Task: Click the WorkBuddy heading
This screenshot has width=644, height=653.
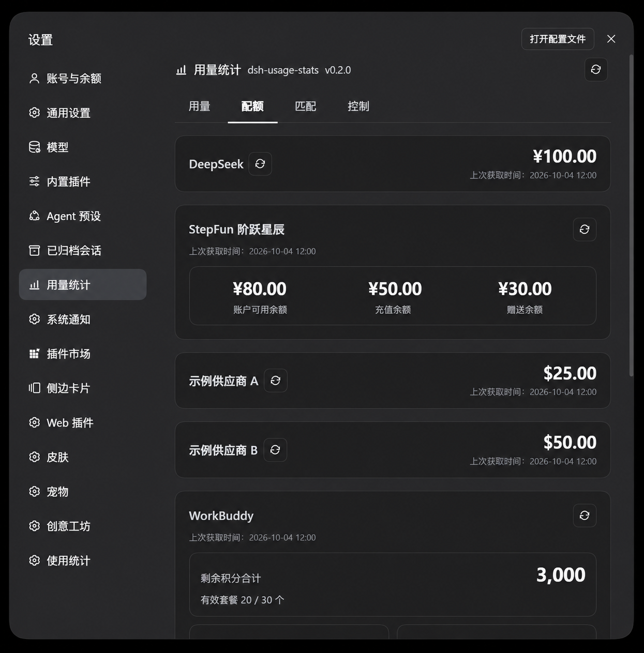Action: point(221,515)
